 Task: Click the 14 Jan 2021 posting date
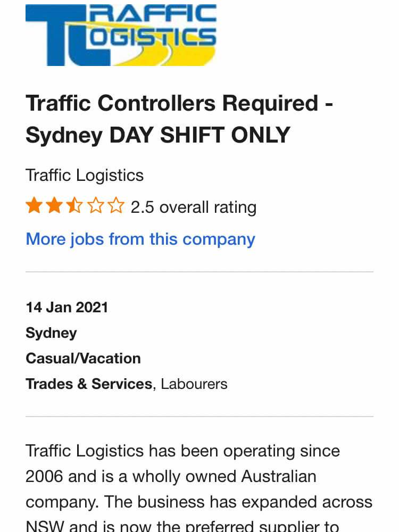click(x=67, y=307)
